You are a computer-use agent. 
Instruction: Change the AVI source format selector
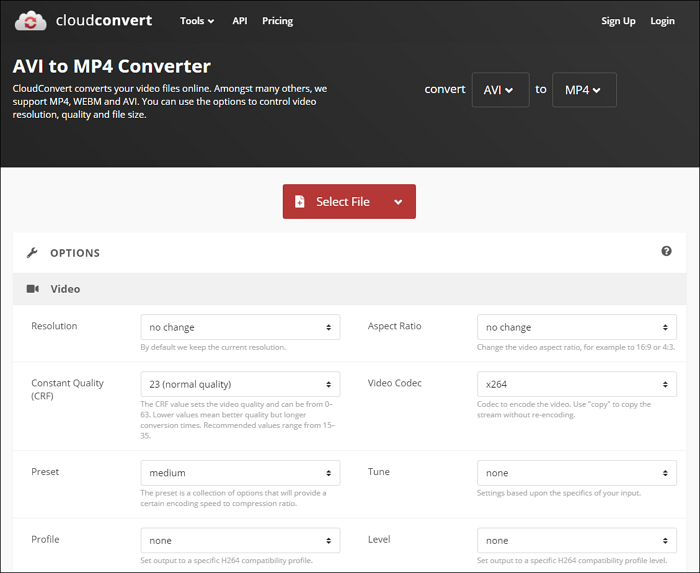pos(500,90)
